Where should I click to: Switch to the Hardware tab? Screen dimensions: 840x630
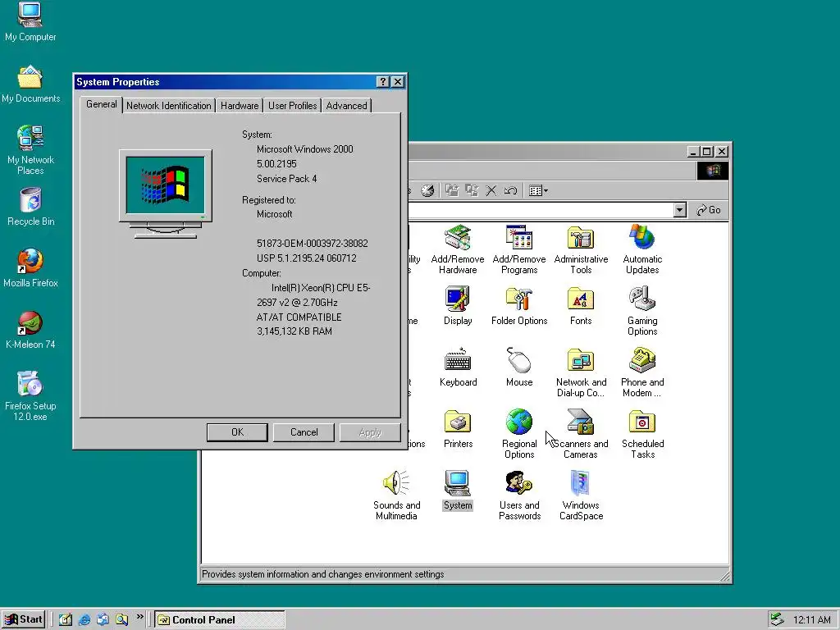[240, 106]
